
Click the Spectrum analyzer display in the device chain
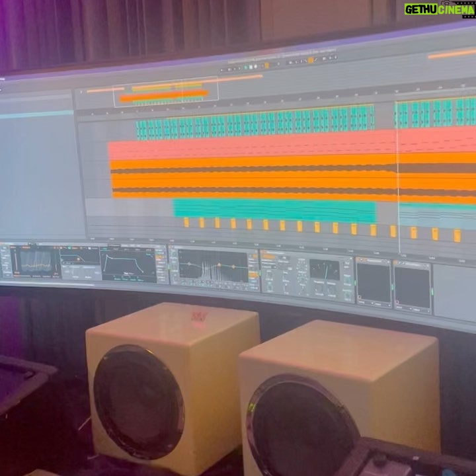(x=36, y=262)
